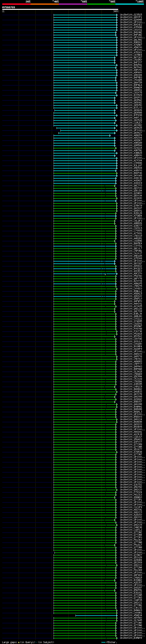Screen dimensions: 146x644
Task: Select the UniRef100_Q28GB4 label
Action: [x=131, y=560]
